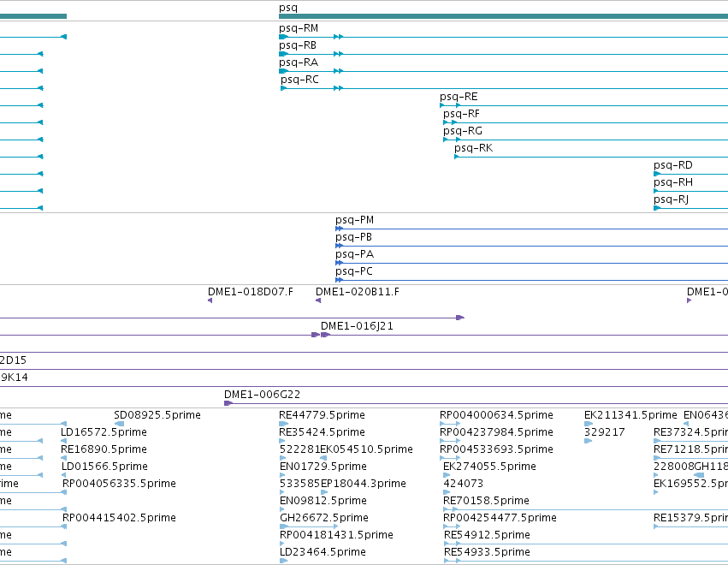This screenshot has width=728, height=565.
Task: Select the RE54912.5prime label
Action: pos(487,535)
